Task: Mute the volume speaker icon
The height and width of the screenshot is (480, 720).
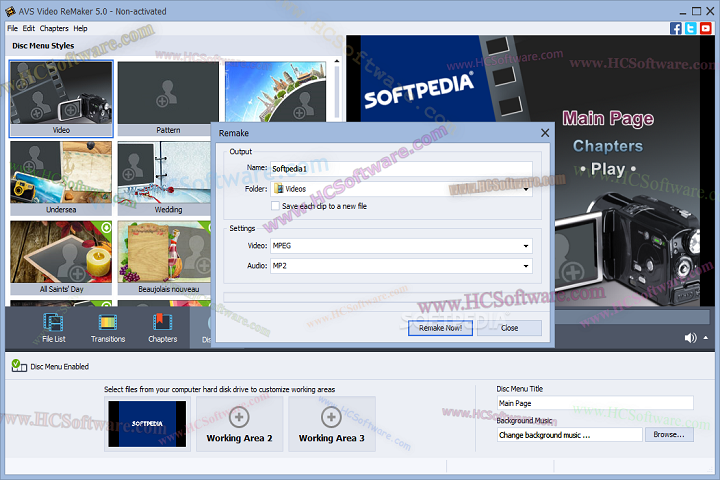Action: [690, 338]
